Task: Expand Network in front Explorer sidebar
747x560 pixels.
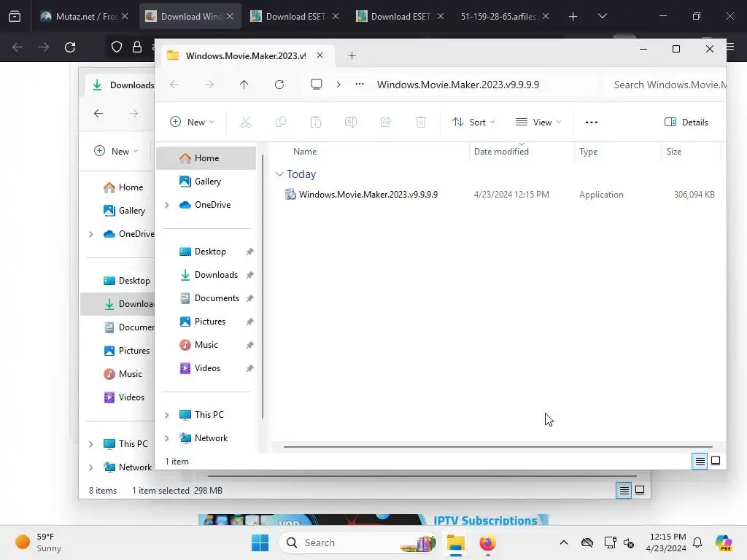Action: [x=167, y=438]
